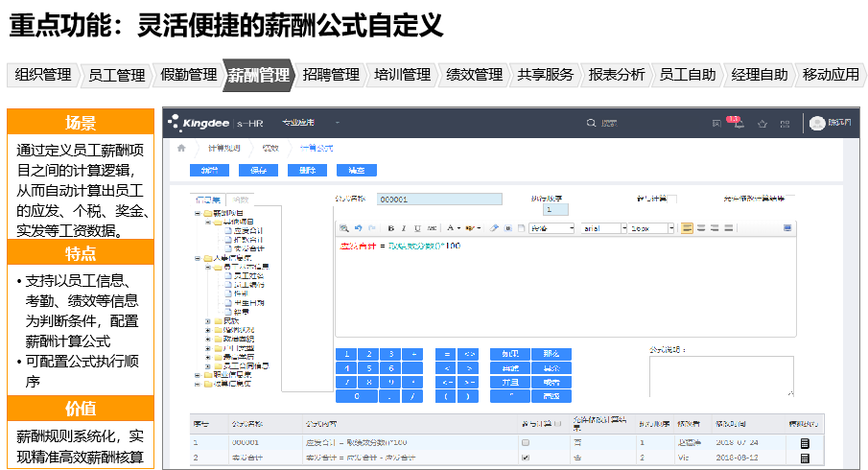Toggle the 允许修改计算结果 checkbox
868x470 pixels.
point(790,198)
